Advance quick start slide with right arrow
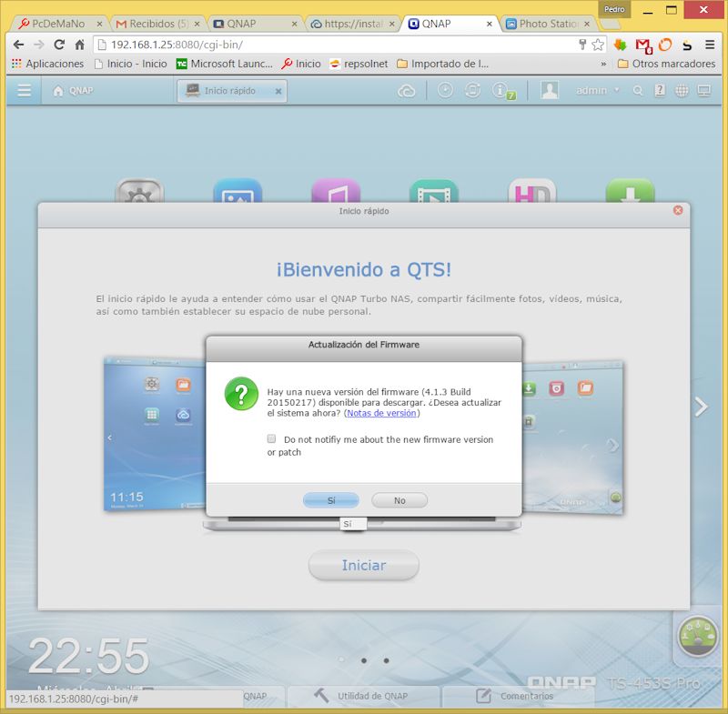 (x=701, y=407)
